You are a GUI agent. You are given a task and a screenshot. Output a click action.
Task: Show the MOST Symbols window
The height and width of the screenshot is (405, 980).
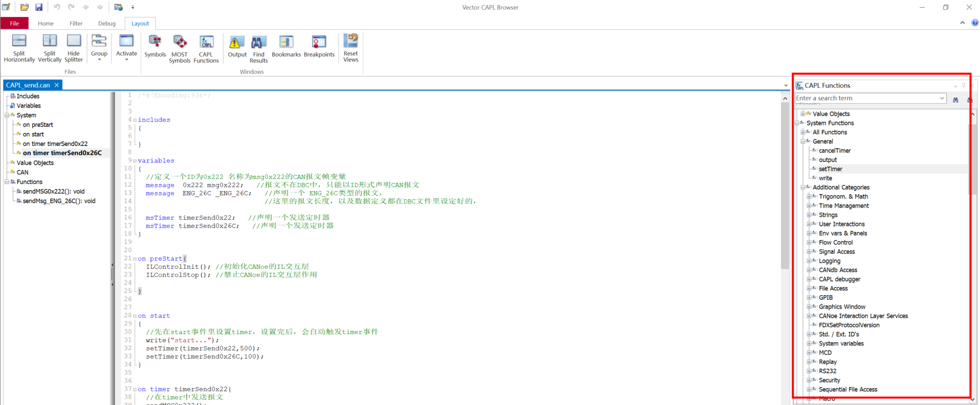point(180,48)
